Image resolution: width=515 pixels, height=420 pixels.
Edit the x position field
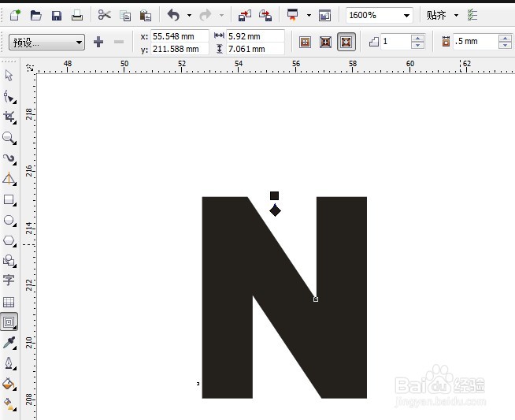pyautogui.click(x=180, y=36)
